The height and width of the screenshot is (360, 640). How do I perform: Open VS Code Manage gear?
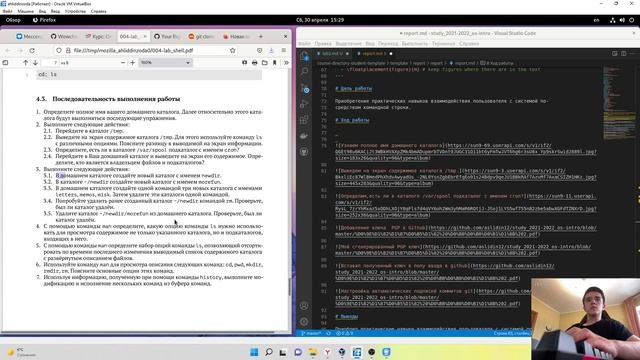[x=304, y=322]
